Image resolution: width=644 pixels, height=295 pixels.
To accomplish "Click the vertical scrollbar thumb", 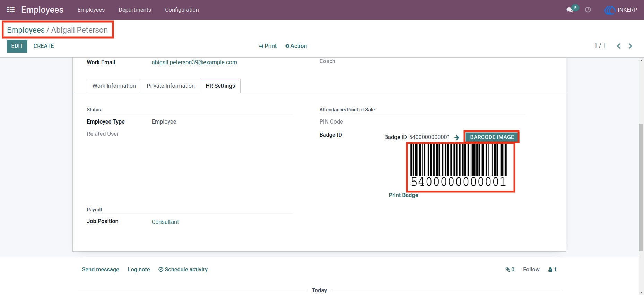I will pyautogui.click(x=641, y=187).
